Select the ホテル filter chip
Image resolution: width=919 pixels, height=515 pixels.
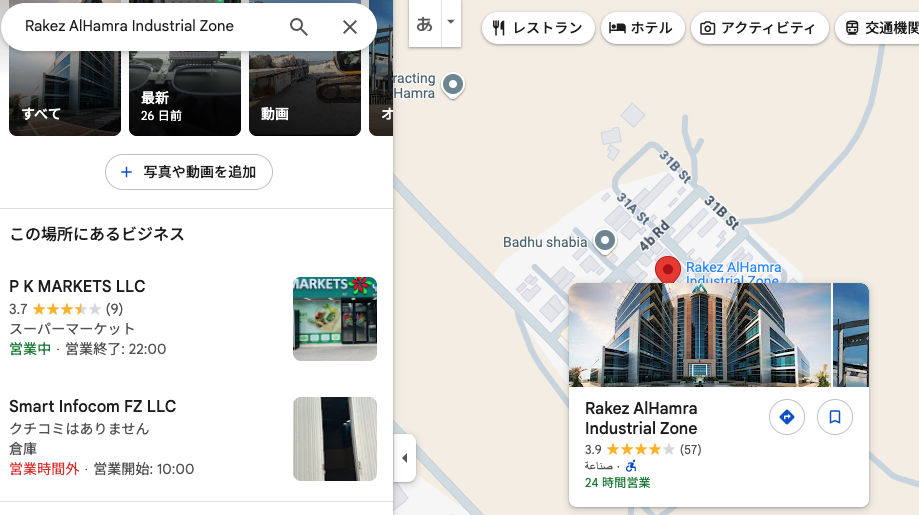642,28
